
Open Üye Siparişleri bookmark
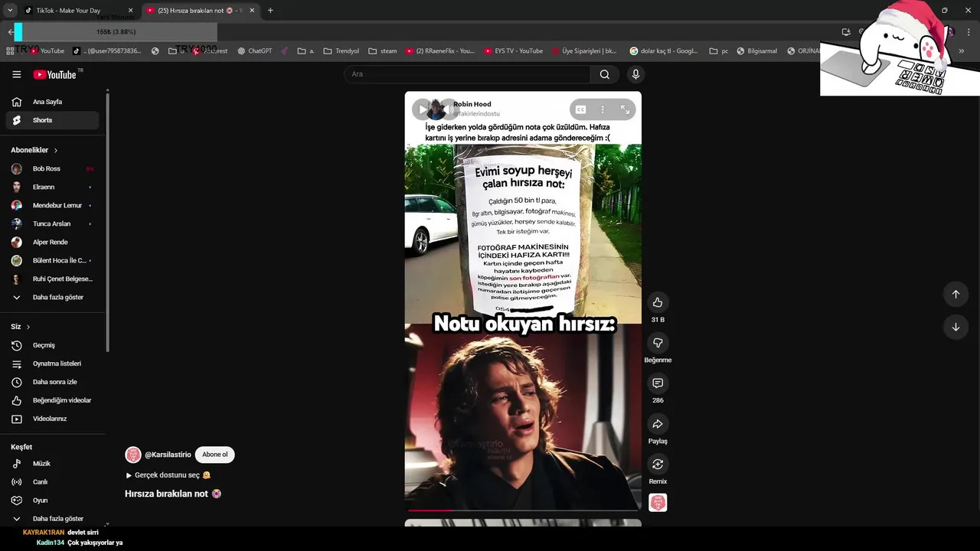pos(584,51)
